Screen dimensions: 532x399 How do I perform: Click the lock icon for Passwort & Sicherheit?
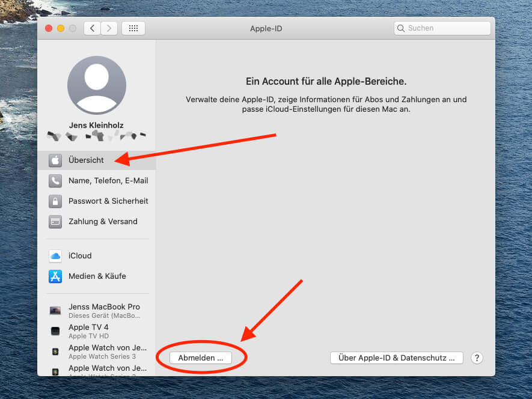pos(55,201)
